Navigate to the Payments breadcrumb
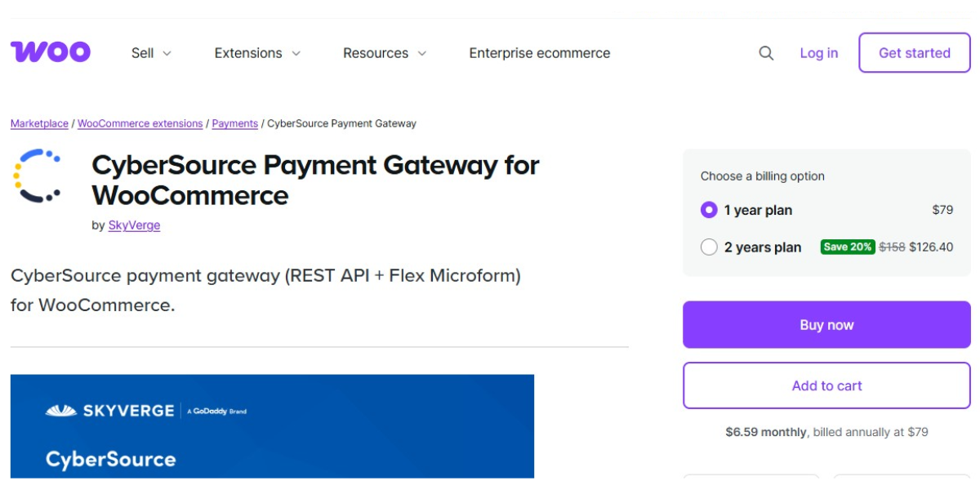The height and width of the screenshot is (490, 980). (x=235, y=123)
